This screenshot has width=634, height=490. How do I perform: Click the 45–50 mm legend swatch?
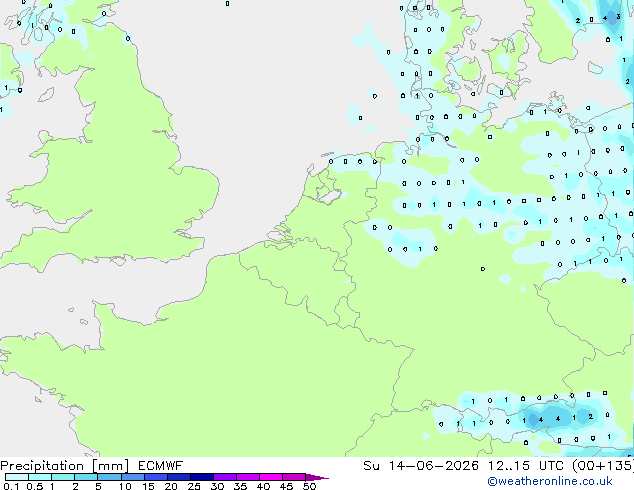tap(294, 477)
